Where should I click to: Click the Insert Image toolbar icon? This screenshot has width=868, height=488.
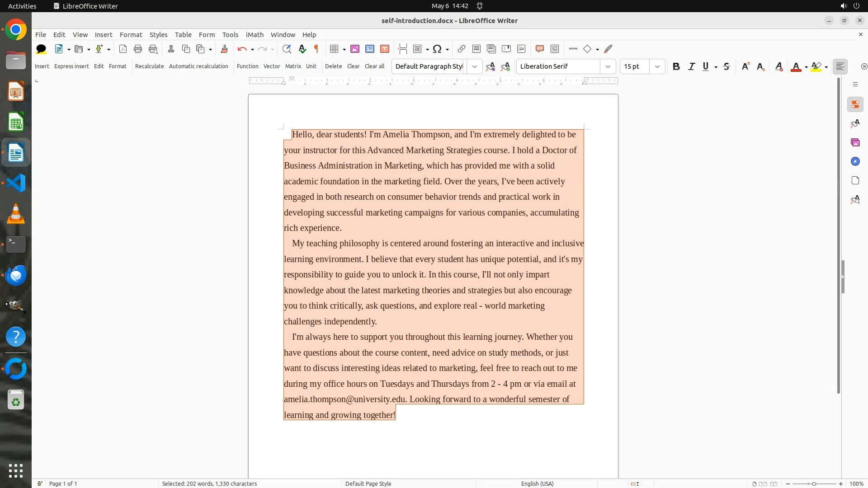pyautogui.click(x=355, y=49)
